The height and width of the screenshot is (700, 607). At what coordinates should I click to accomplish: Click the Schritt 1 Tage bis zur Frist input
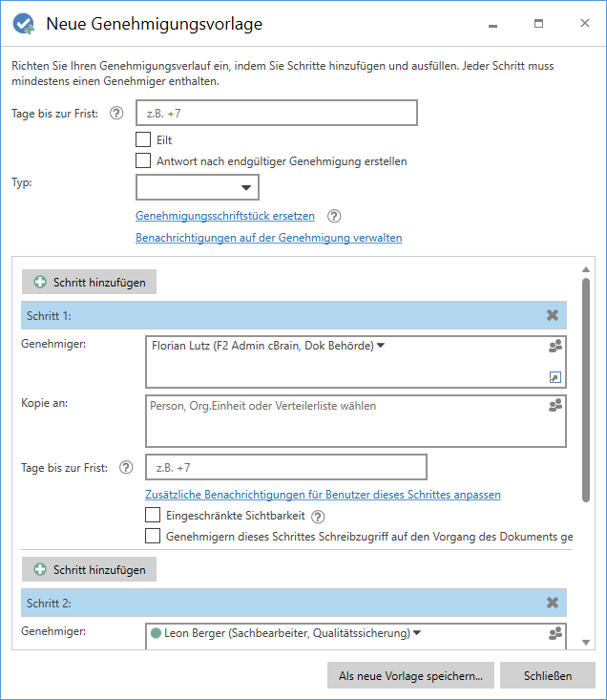point(286,467)
